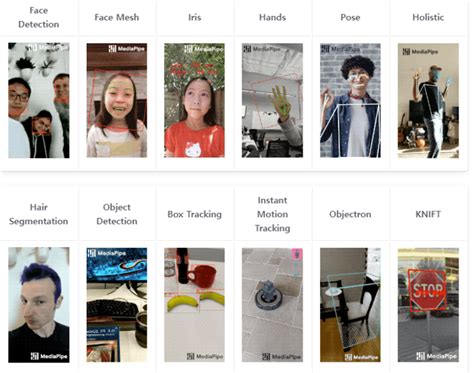
Task: Open the Hair Segmentation demo thumbnail
Action: coord(39,305)
